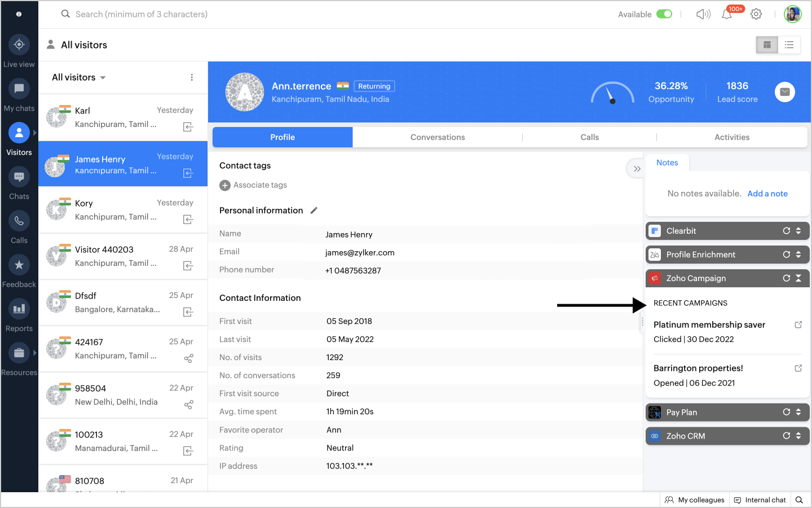This screenshot has width=812, height=508.
Task: Open the Feedback star icon
Action: point(19,265)
